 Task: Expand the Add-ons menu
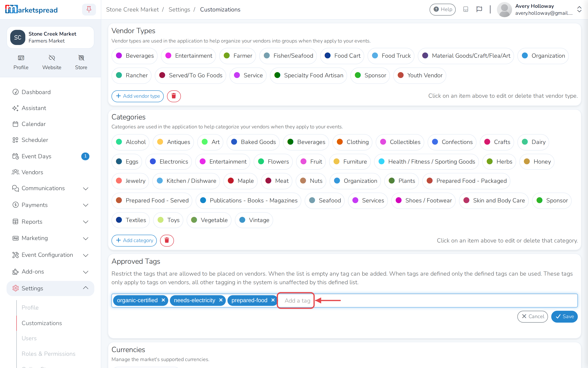(51, 272)
